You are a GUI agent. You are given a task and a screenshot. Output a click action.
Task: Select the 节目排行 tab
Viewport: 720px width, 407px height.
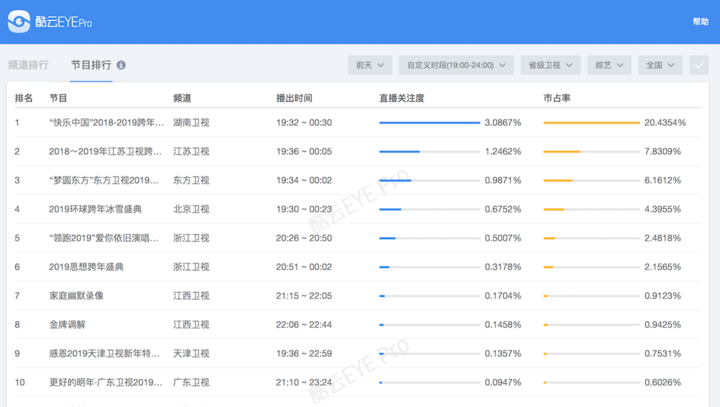click(x=91, y=65)
